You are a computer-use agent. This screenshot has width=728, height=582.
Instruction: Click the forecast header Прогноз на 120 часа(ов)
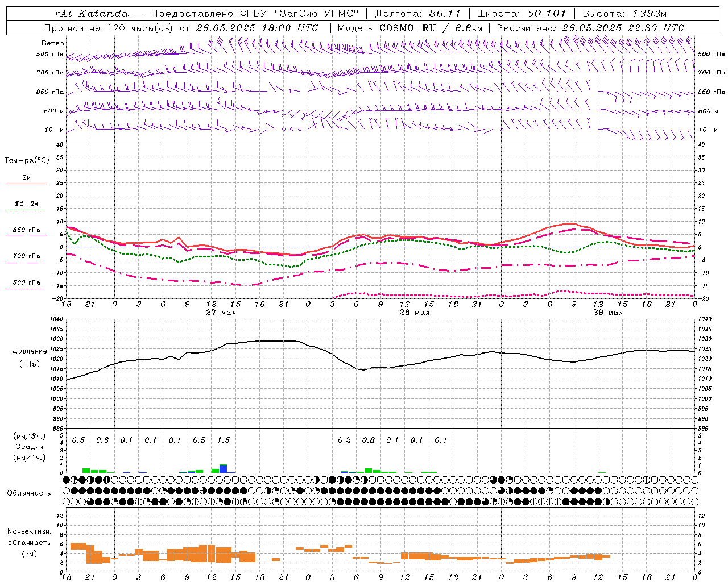(110, 28)
